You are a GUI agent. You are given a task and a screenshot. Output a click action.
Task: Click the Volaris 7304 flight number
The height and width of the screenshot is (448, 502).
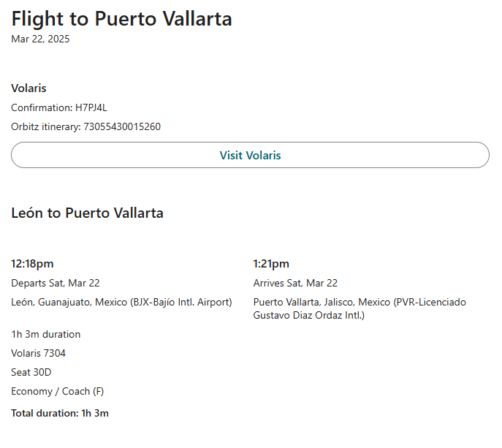click(x=38, y=353)
